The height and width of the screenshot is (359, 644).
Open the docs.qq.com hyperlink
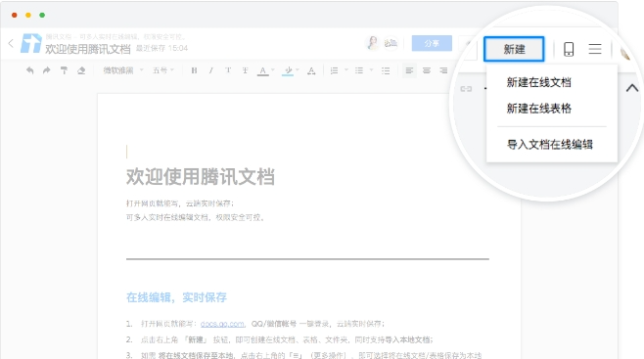tap(222, 324)
